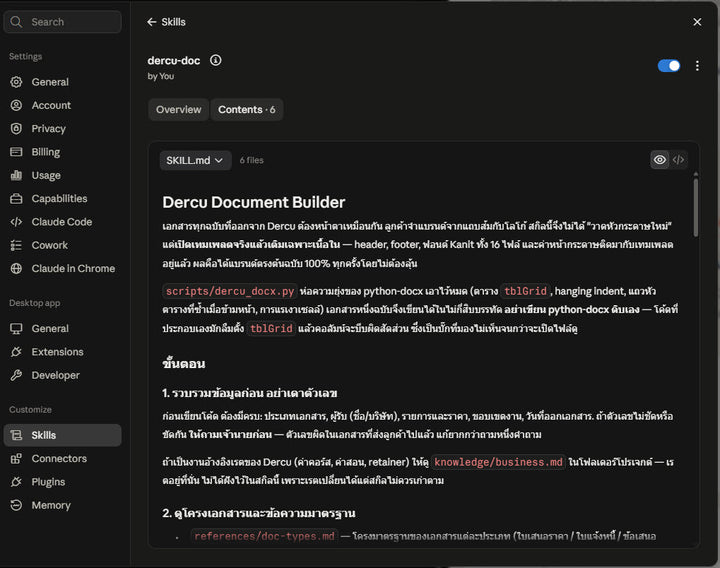
Task: Click the references/doc-types.md code text
Action: click(264, 536)
